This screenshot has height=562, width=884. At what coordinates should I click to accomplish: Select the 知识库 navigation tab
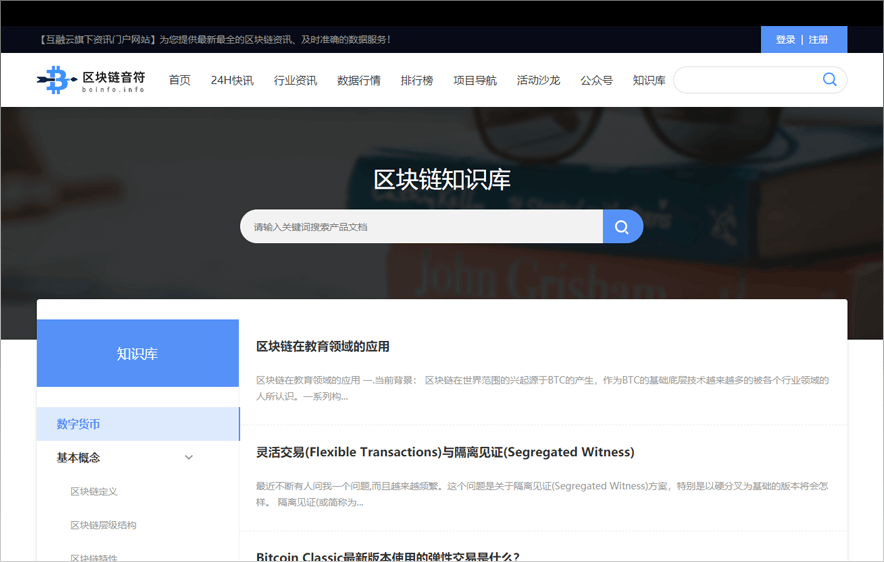tap(649, 80)
